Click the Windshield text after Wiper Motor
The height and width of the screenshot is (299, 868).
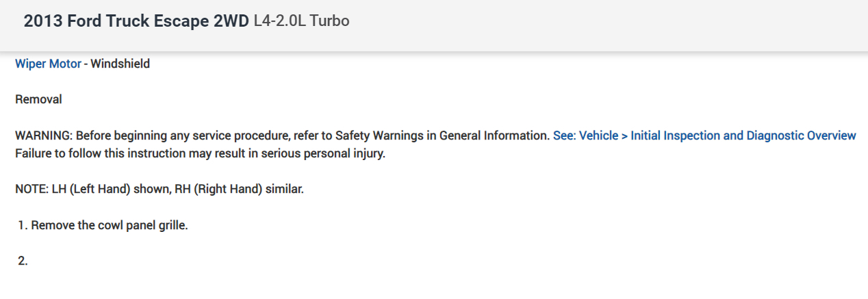click(120, 64)
